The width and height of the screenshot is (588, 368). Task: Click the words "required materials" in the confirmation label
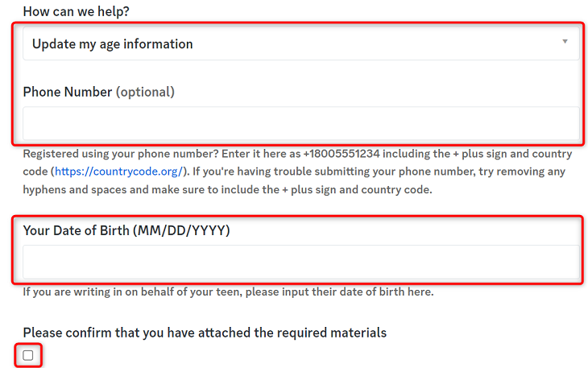[x=331, y=333]
